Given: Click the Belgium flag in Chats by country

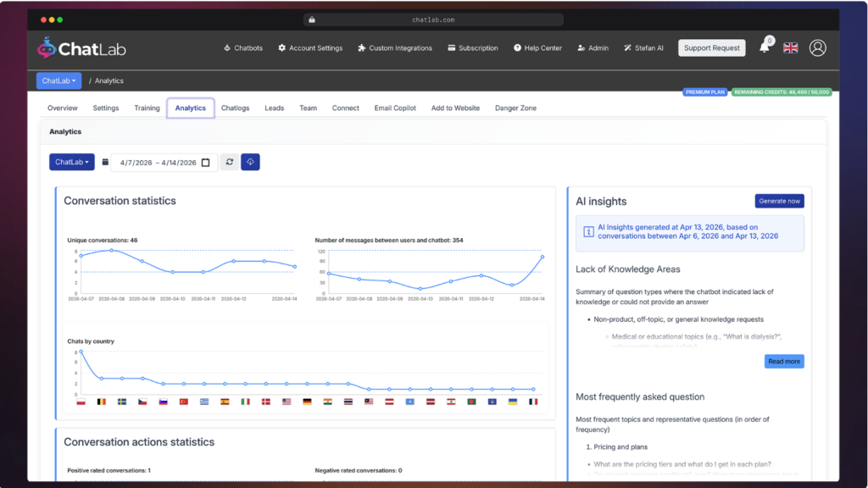Looking at the screenshot, I should point(102,402).
